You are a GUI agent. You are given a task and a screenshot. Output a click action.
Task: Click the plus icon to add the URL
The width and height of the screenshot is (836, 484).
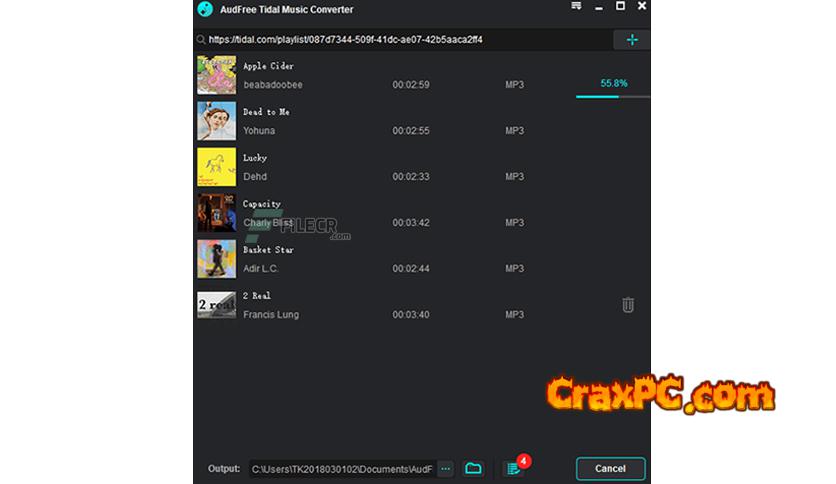click(x=632, y=39)
